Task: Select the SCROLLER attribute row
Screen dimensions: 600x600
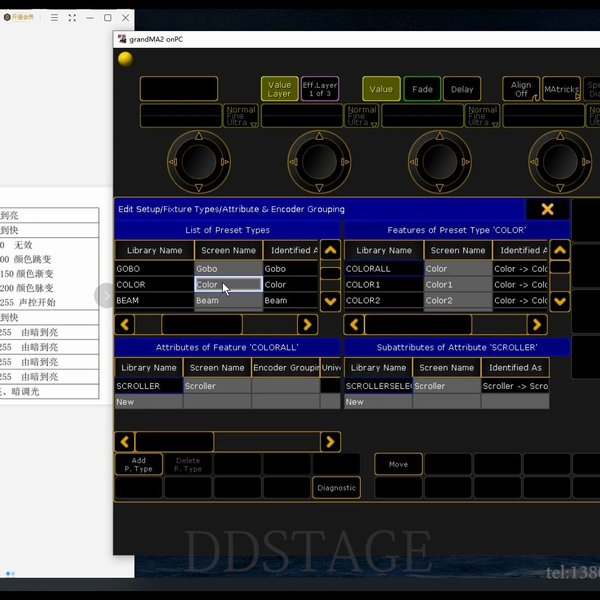Action: click(x=149, y=386)
